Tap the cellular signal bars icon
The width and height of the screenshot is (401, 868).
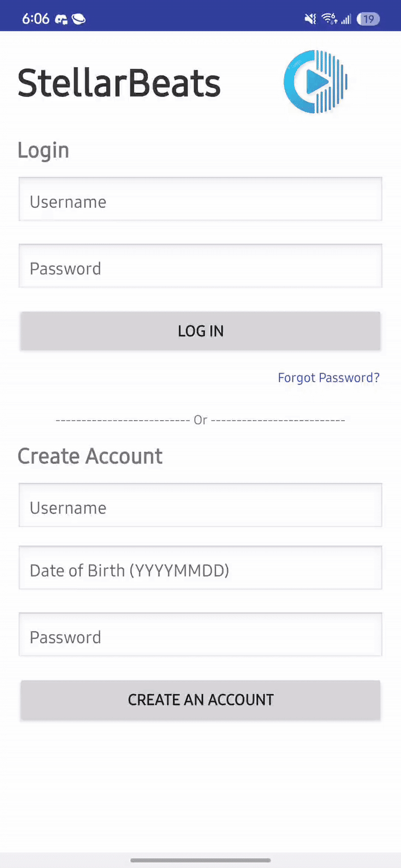(346, 20)
